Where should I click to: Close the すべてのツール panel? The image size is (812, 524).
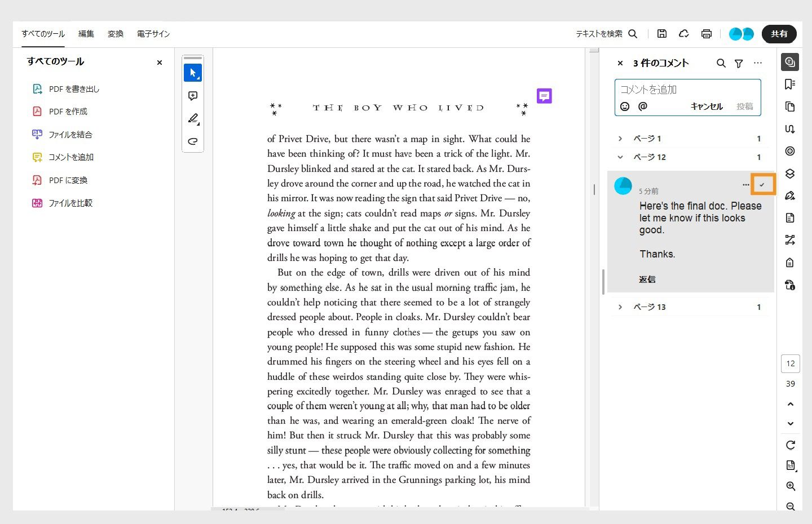tap(160, 63)
